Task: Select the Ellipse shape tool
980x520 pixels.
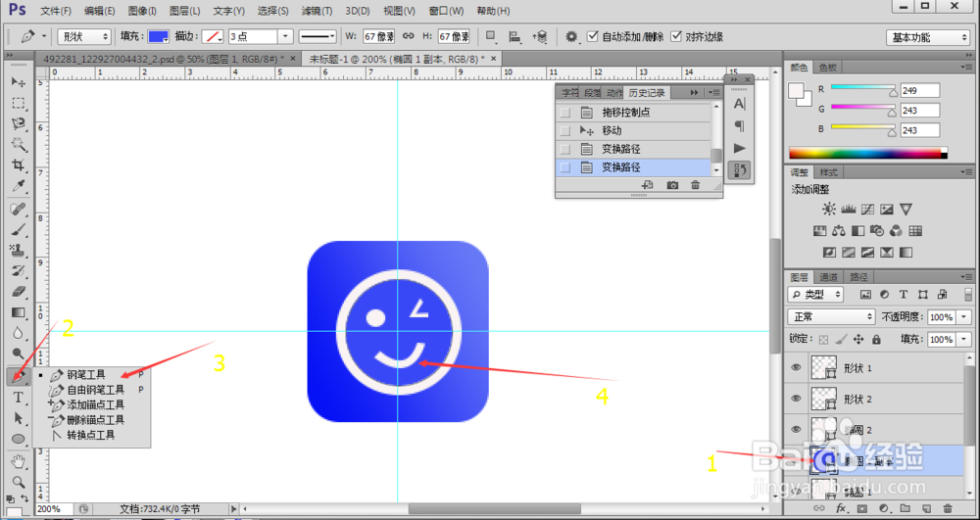Action: tap(18, 439)
